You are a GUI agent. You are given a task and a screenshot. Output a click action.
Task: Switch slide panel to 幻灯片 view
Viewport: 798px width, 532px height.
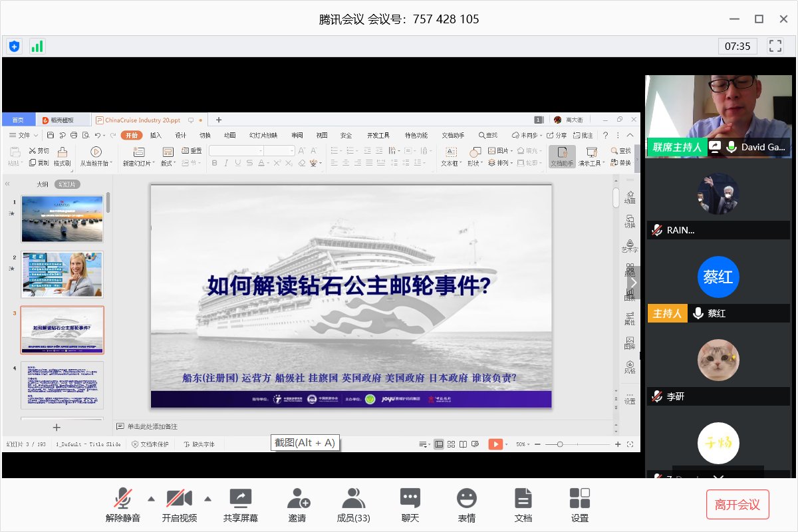(x=67, y=184)
